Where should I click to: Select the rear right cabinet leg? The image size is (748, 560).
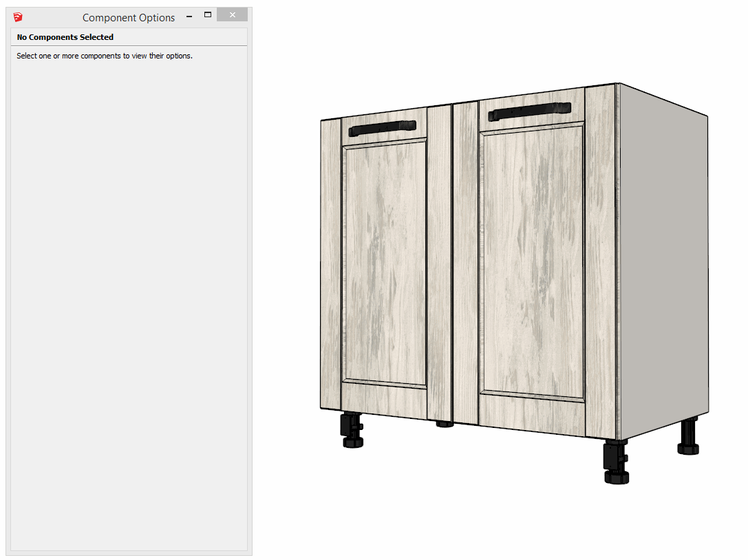tap(688, 438)
